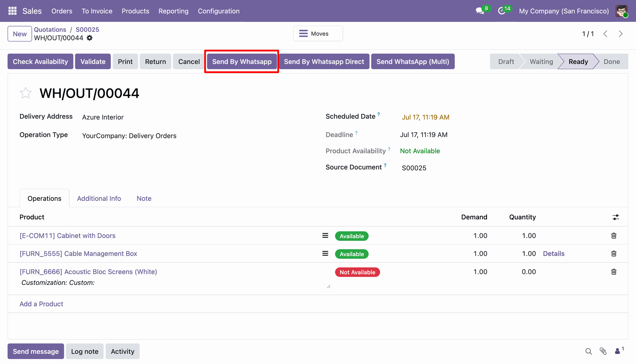Viewport: 636px width, 364px height.
Task: Open the S00025 breadcrumb link
Action: (x=87, y=29)
